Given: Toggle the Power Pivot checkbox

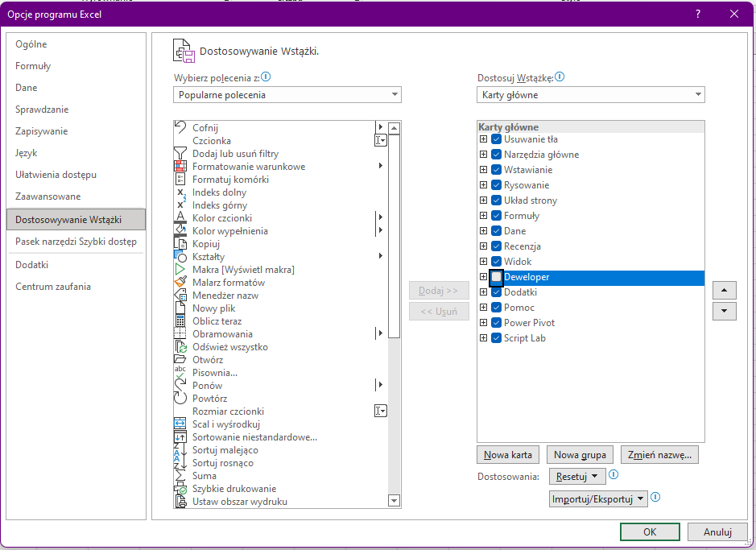Looking at the screenshot, I should tap(496, 323).
